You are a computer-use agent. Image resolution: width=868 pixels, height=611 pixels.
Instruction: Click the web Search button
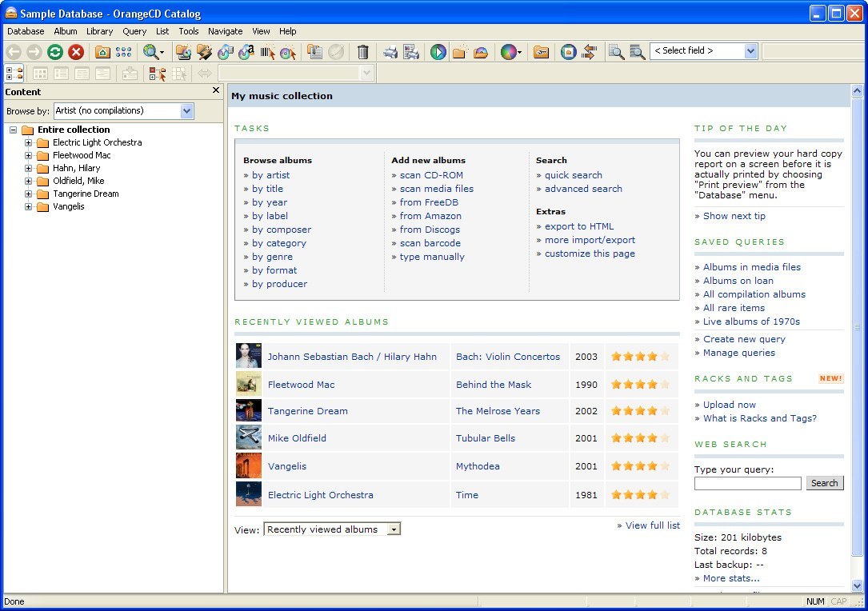pos(824,483)
